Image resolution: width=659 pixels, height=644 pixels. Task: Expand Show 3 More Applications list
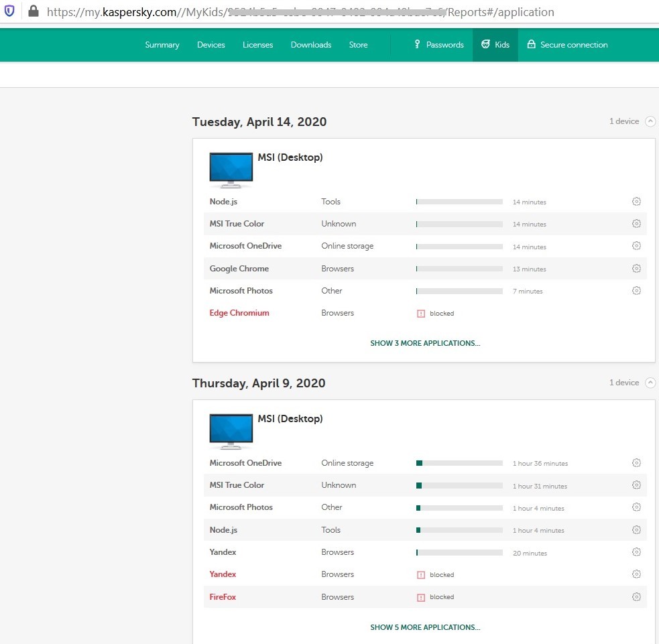coord(425,343)
